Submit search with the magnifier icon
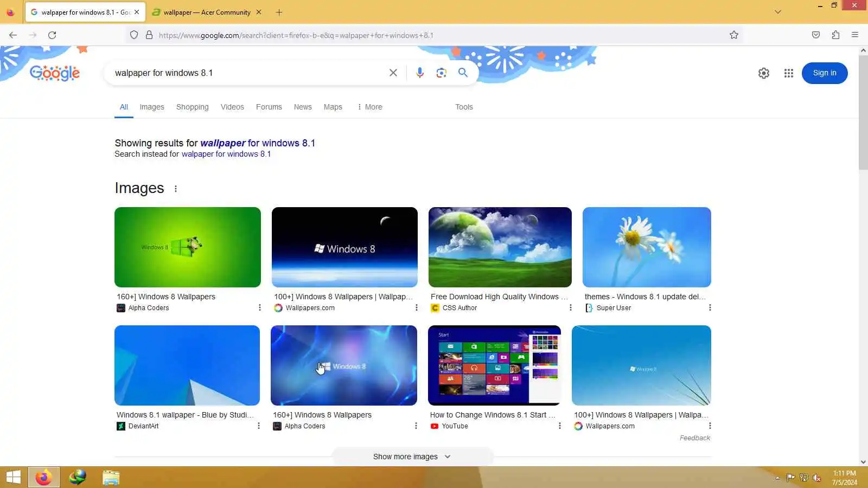 (463, 73)
